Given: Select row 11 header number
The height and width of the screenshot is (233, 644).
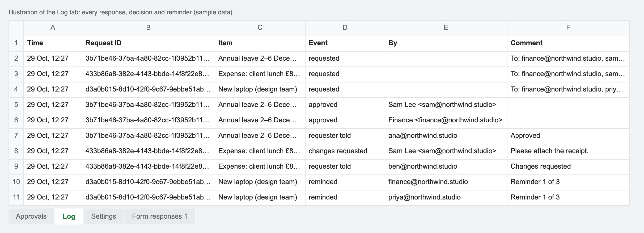Looking at the screenshot, I should (16, 198).
